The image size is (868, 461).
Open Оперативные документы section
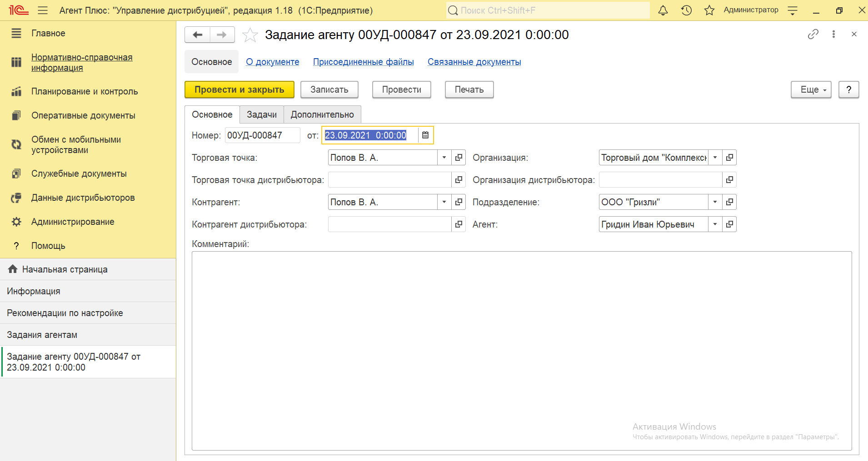point(83,115)
